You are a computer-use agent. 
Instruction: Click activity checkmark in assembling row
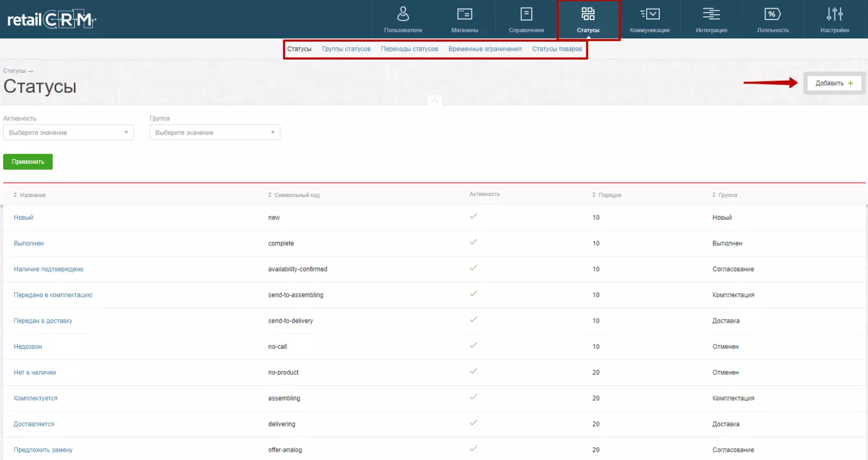point(474,397)
